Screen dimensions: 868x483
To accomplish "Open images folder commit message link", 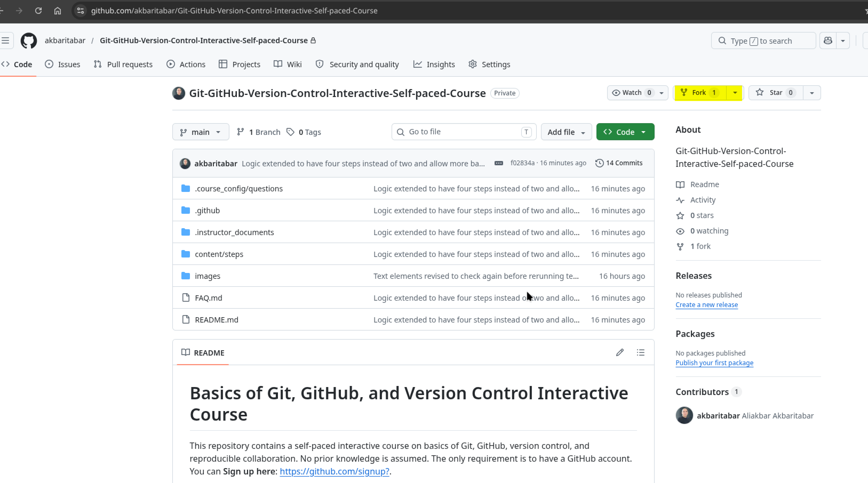I will pos(476,276).
